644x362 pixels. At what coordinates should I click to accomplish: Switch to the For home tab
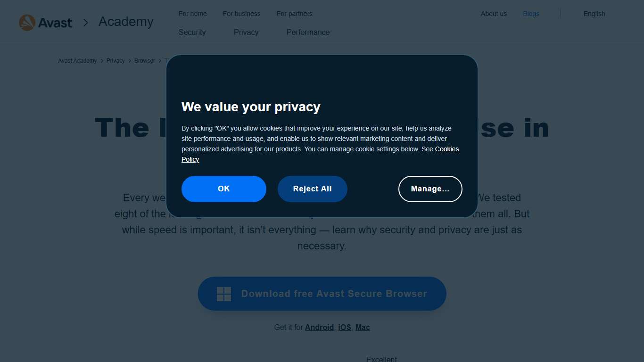tap(192, 14)
